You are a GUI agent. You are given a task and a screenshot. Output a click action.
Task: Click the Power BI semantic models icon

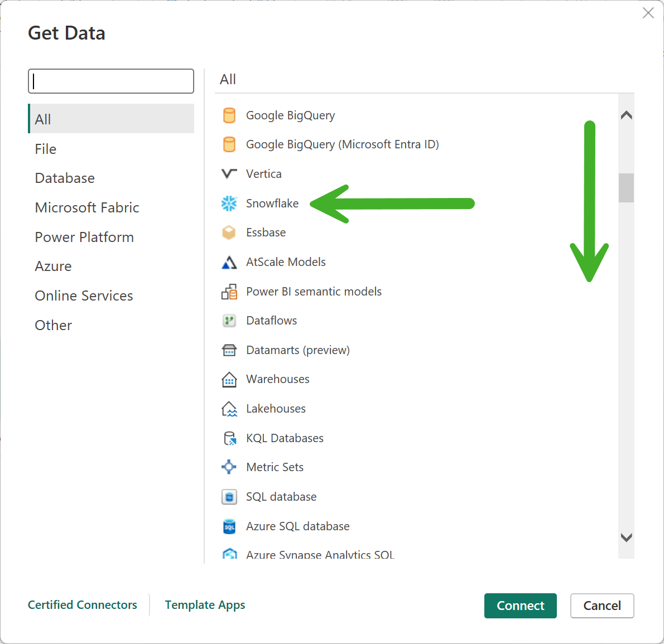tap(229, 292)
